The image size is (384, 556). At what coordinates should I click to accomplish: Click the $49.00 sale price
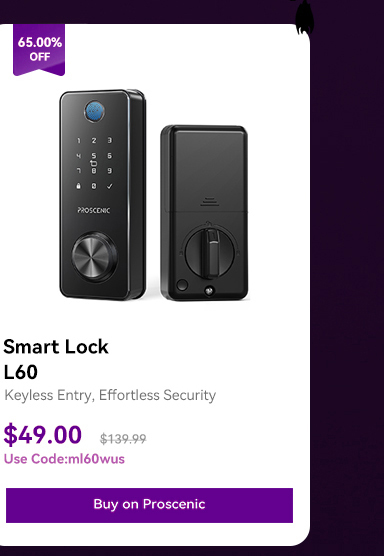(43, 435)
